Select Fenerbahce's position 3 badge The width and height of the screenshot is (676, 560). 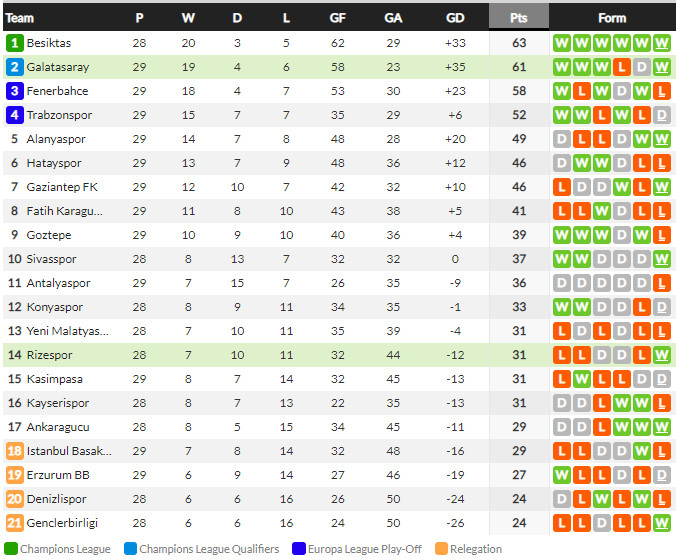pyautogui.click(x=14, y=91)
